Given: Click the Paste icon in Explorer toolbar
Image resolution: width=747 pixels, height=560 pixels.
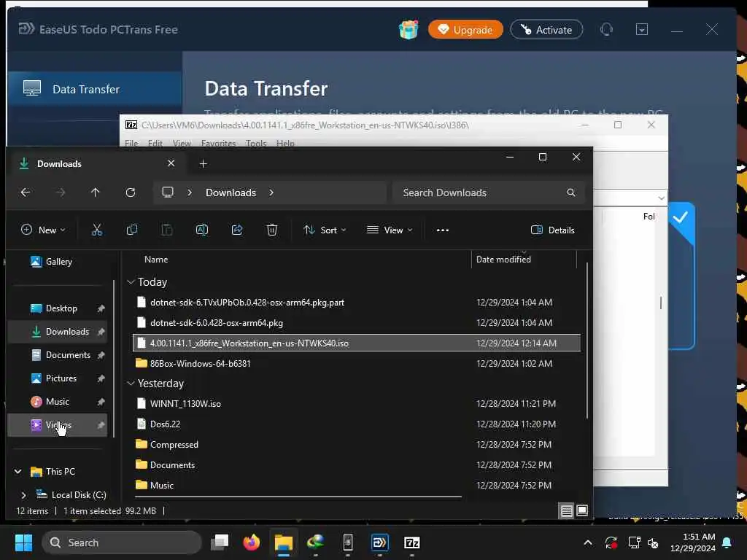Looking at the screenshot, I should (167, 230).
